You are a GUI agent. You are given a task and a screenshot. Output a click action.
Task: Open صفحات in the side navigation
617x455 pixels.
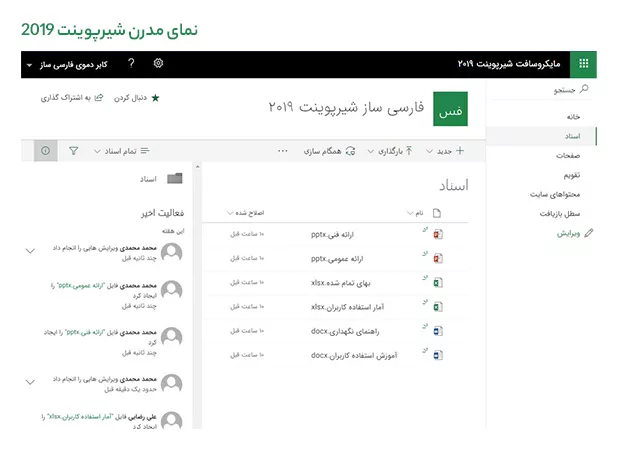click(568, 155)
